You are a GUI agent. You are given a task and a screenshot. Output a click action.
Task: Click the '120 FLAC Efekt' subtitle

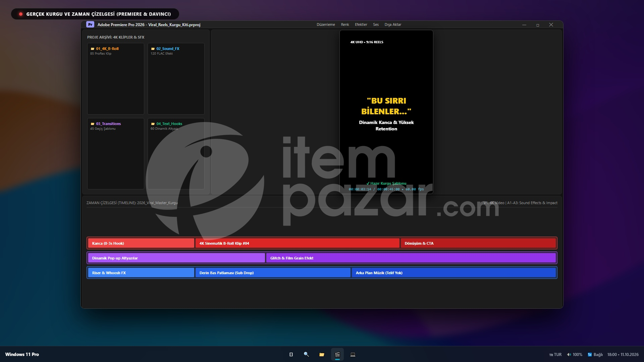click(162, 54)
